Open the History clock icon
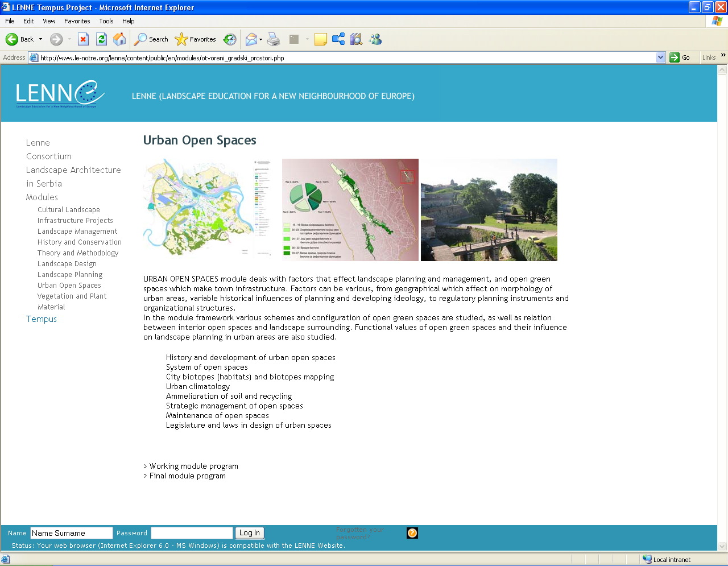 (230, 39)
